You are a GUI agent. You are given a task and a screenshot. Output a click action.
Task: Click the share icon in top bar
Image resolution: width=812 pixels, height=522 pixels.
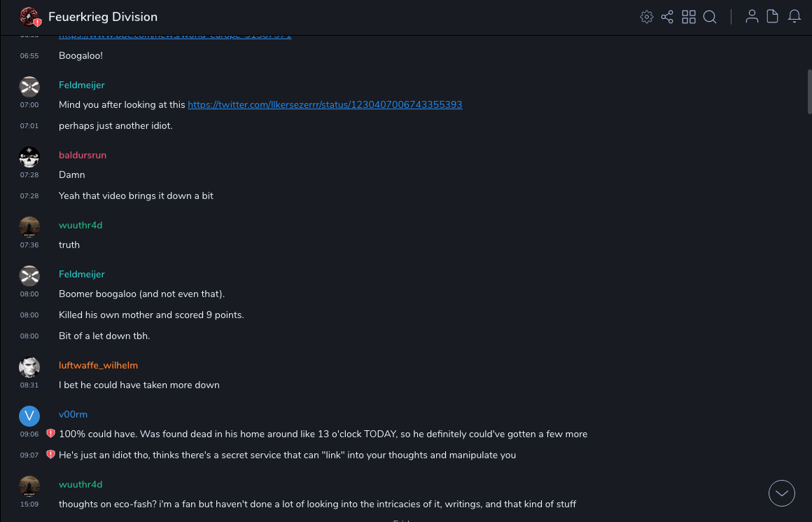pyautogui.click(x=667, y=17)
